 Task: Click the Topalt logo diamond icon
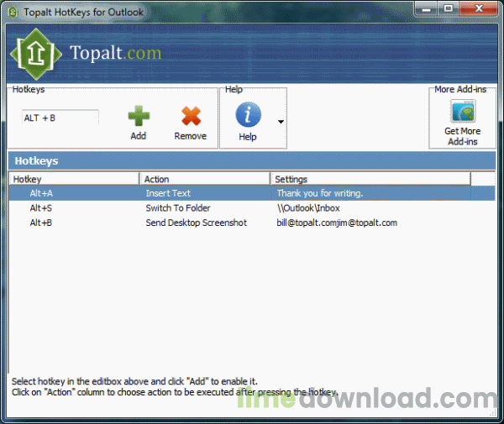click(x=36, y=54)
